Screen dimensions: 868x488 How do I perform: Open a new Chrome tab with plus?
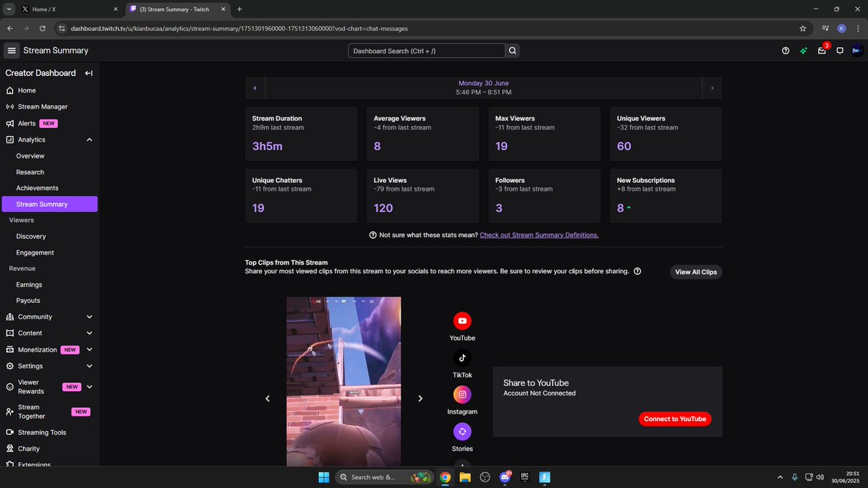(239, 9)
